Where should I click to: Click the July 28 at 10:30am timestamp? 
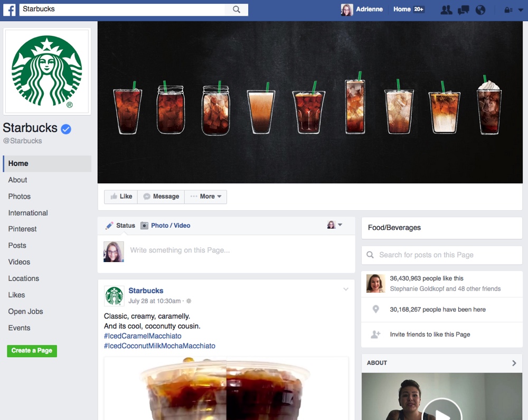155,301
